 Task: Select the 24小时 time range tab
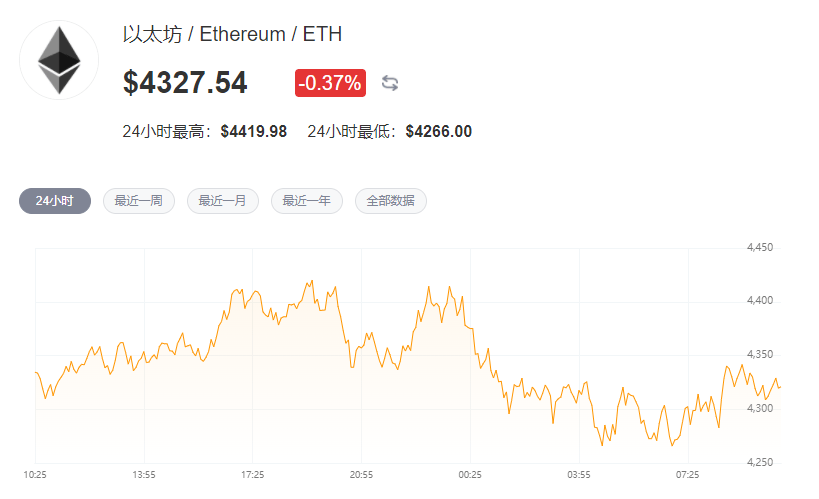point(54,201)
